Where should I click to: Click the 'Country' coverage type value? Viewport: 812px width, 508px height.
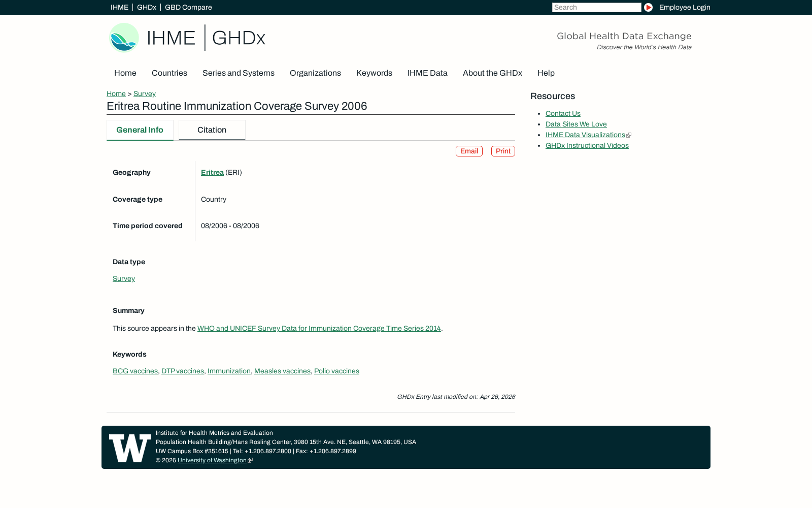point(214,200)
